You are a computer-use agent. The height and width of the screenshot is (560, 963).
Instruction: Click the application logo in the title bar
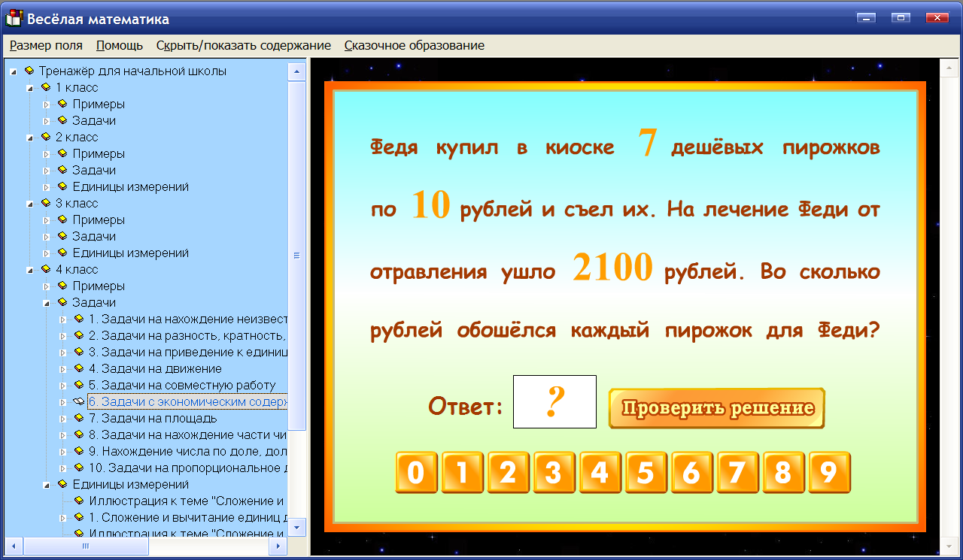pyautogui.click(x=12, y=17)
